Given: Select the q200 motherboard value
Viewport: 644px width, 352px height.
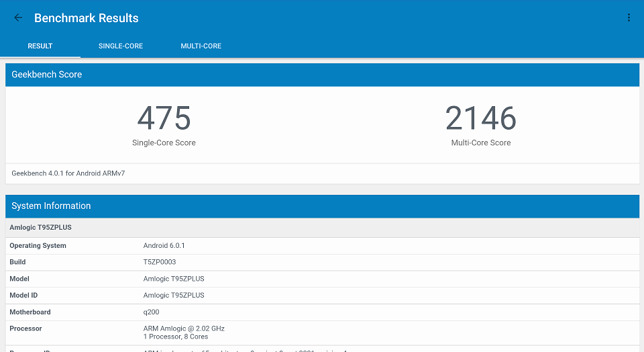Looking at the screenshot, I should [x=151, y=312].
